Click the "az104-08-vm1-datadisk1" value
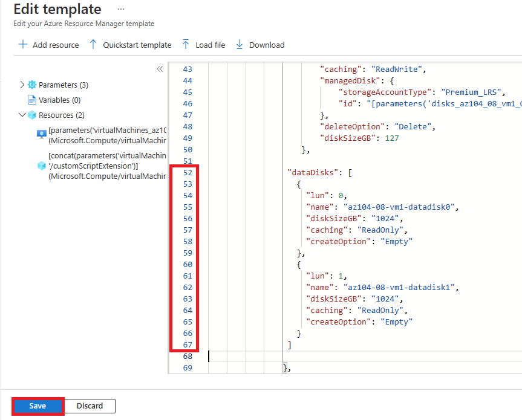This screenshot has width=522, height=420. (399, 287)
